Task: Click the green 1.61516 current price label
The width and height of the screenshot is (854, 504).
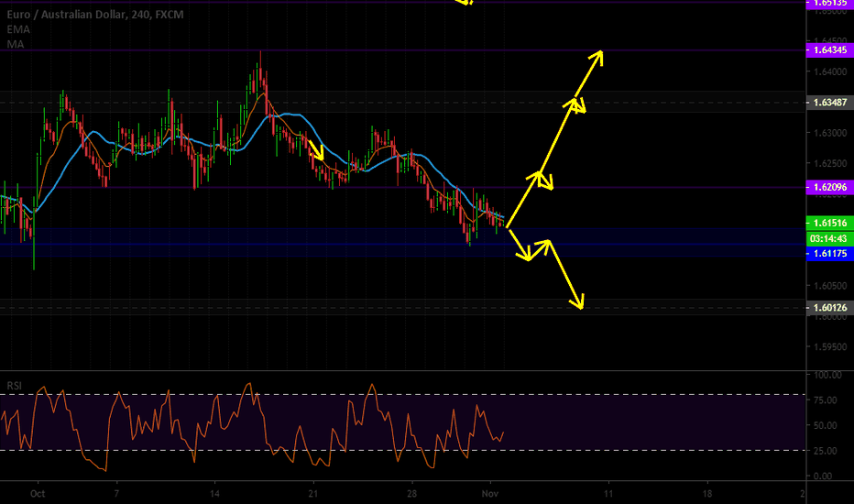Action: [829, 223]
